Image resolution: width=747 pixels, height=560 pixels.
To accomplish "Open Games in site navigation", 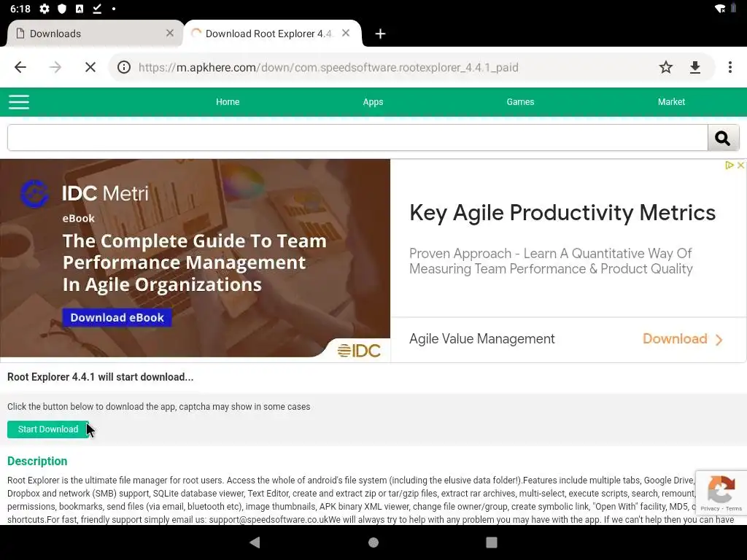I will pyautogui.click(x=520, y=102).
